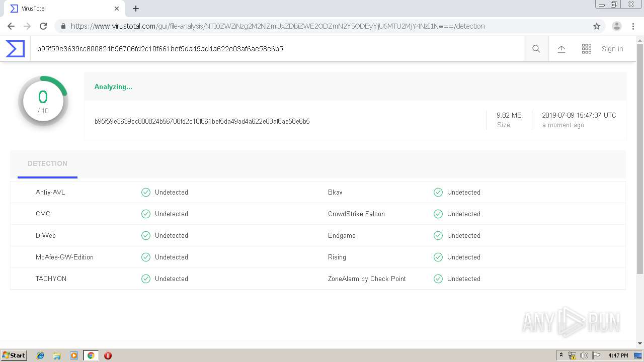
Task: Click DrWeb's undetected checkmark icon
Action: tap(146, 235)
